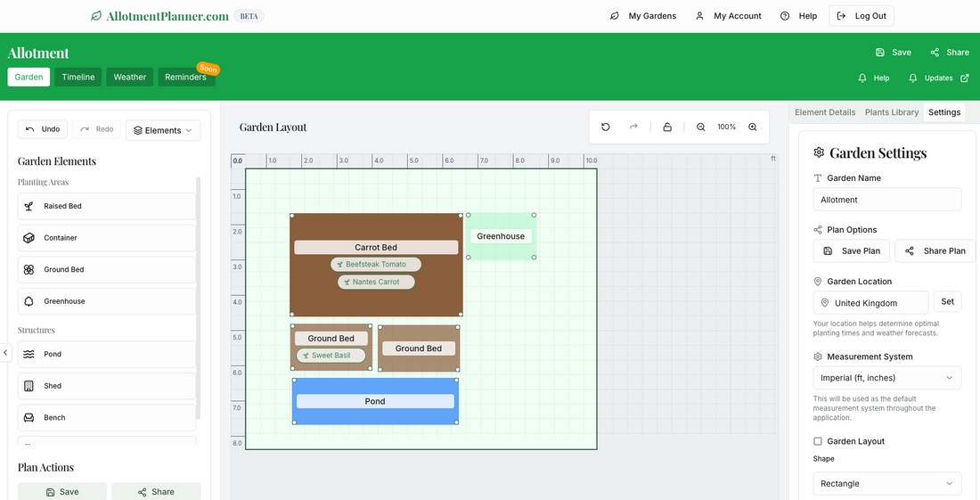Click the Bench structure element

[107, 418]
